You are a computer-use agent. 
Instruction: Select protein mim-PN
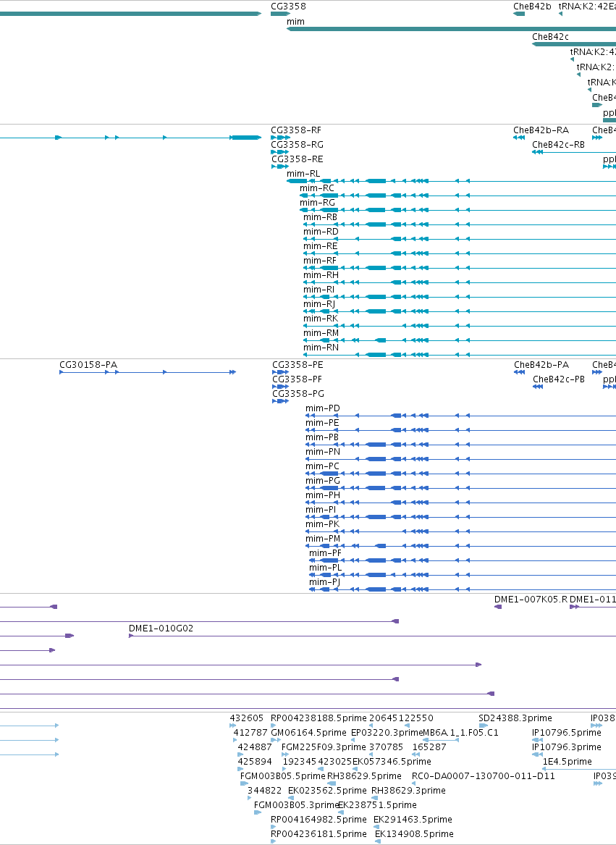pos(322,453)
